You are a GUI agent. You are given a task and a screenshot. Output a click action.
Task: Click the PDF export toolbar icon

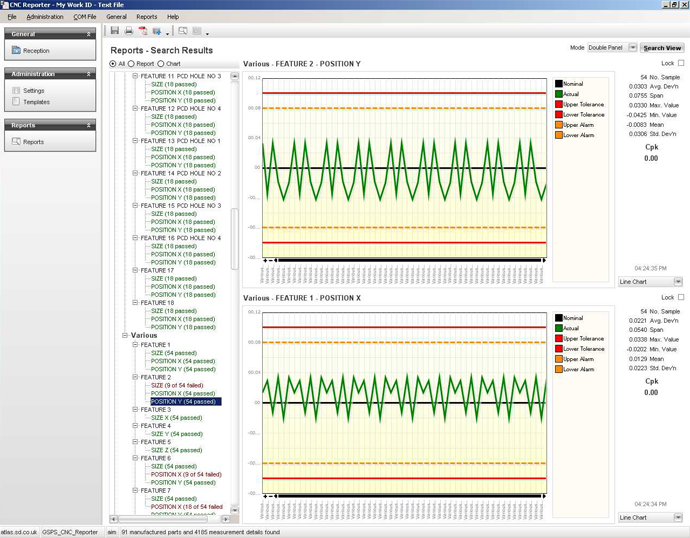143,31
